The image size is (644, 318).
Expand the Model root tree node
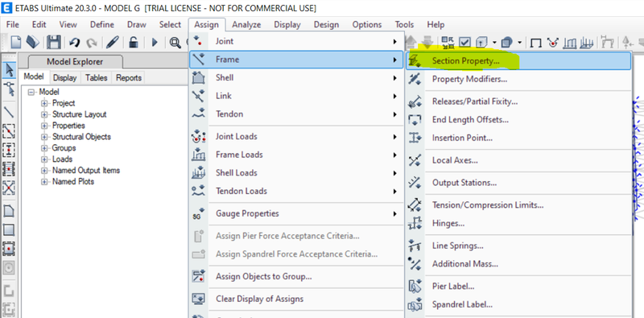pyautogui.click(x=31, y=92)
